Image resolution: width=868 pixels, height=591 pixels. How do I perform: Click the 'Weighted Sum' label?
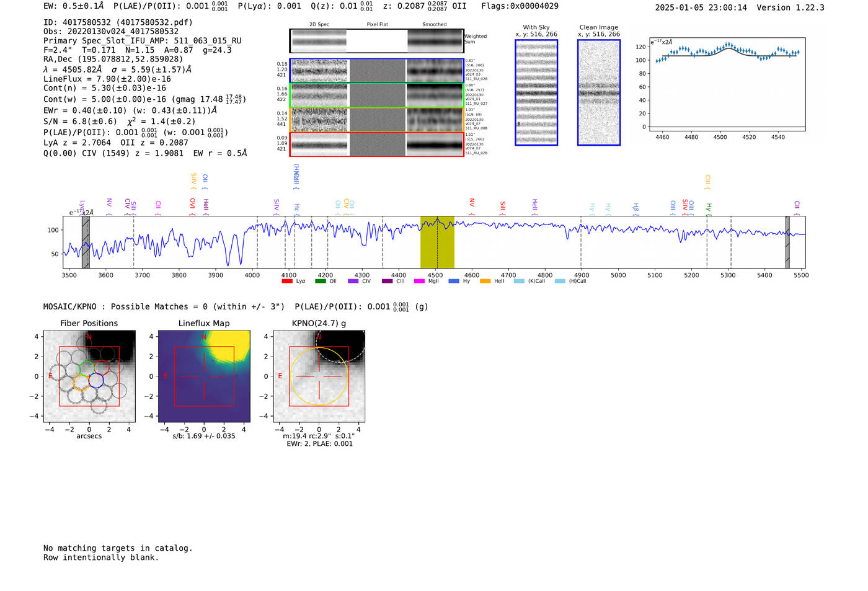pyautogui.click(x=476, y=39)
